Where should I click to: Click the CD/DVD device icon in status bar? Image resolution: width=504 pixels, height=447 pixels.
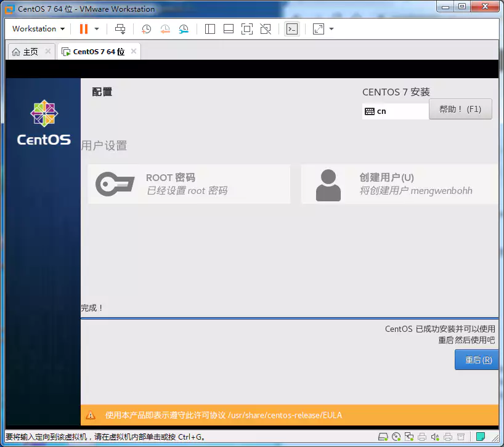tap(396, 436)
